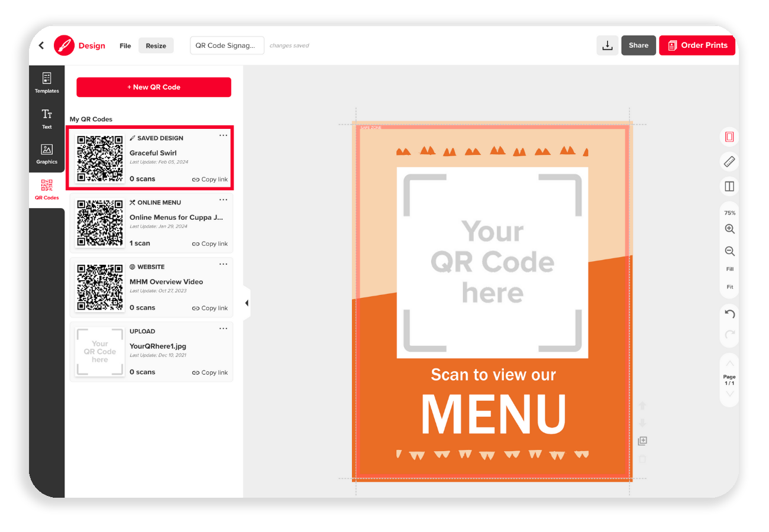Click the zoom in magnifier
This screenshot has height=532, width=769.
(x=730, y=229)
